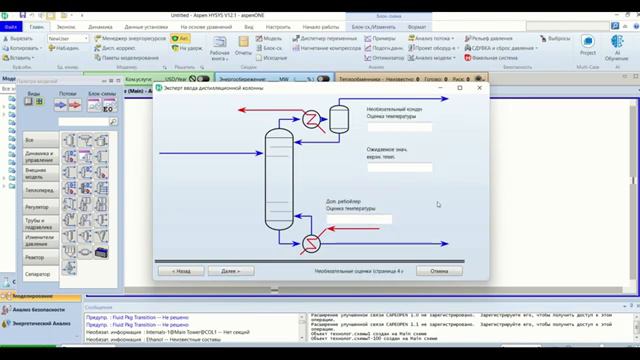640x360 pixels.
Task: Open the EO flowsheet icon in palette
Action: coord(109,106)
